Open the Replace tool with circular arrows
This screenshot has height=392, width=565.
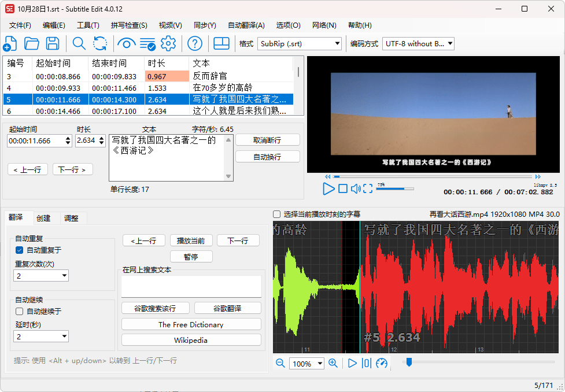[x=100, y=43]
